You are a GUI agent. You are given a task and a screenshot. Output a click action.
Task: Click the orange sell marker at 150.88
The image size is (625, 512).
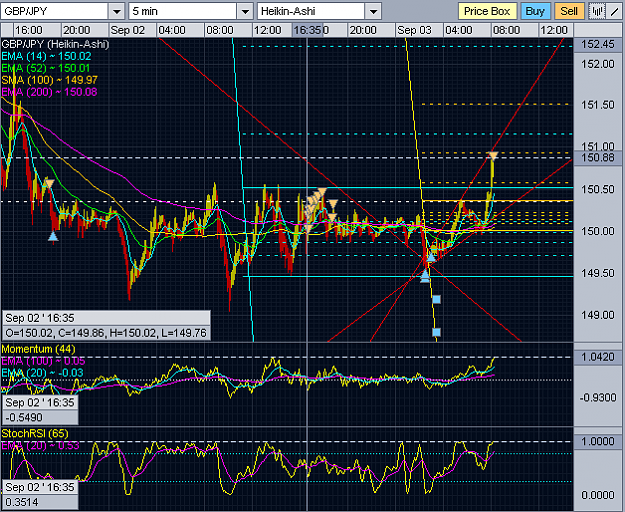493,155
